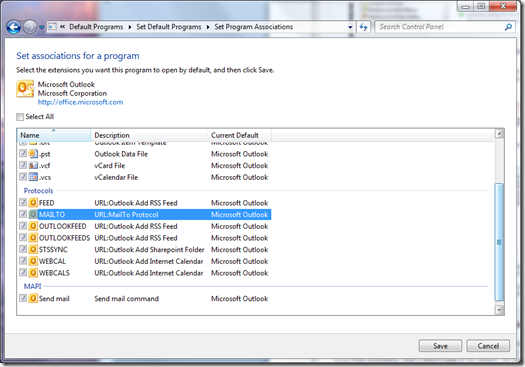Sort by the Current Default column header
The height and width of the screenshot is (367, 525).
pyautogui.click(x=239, y=135)
